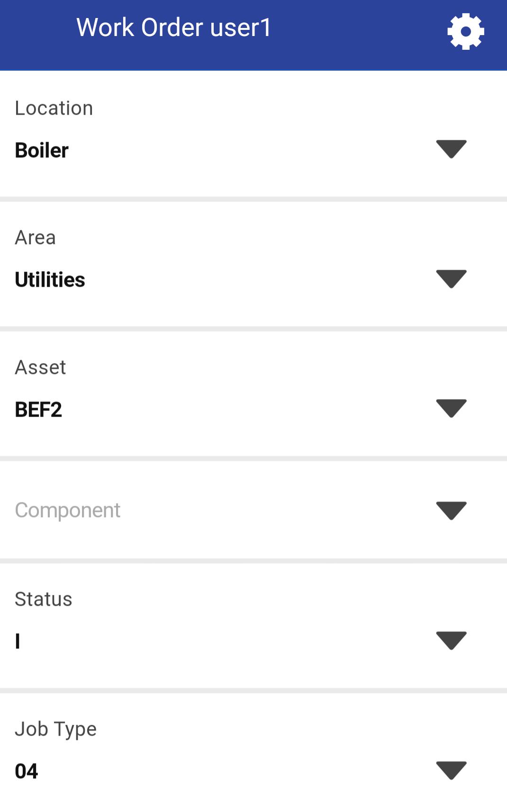The width and height of the screenshot is (507, 812).
Task: Expand the Status dropdown arrow
Action: point(451,640)
